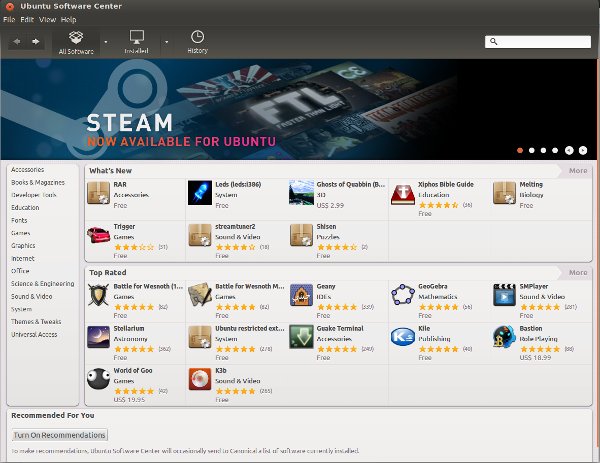Open the Education category
The height and width of the screenshot is (463, 600).
click(25, 207)
